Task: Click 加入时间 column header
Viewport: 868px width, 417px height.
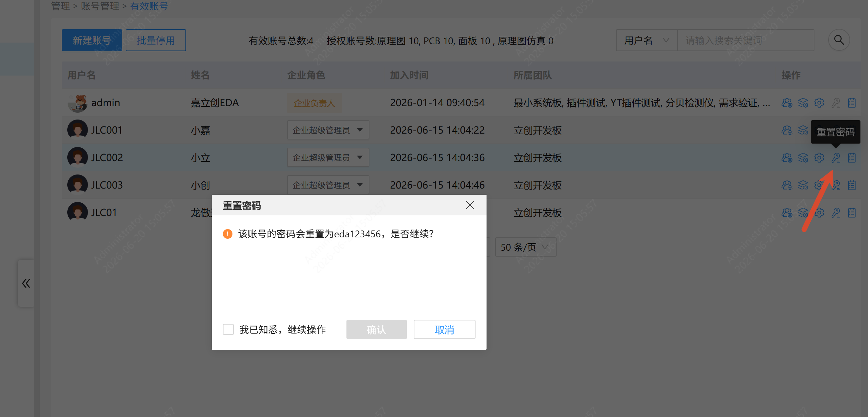Action: click(409, 75)
